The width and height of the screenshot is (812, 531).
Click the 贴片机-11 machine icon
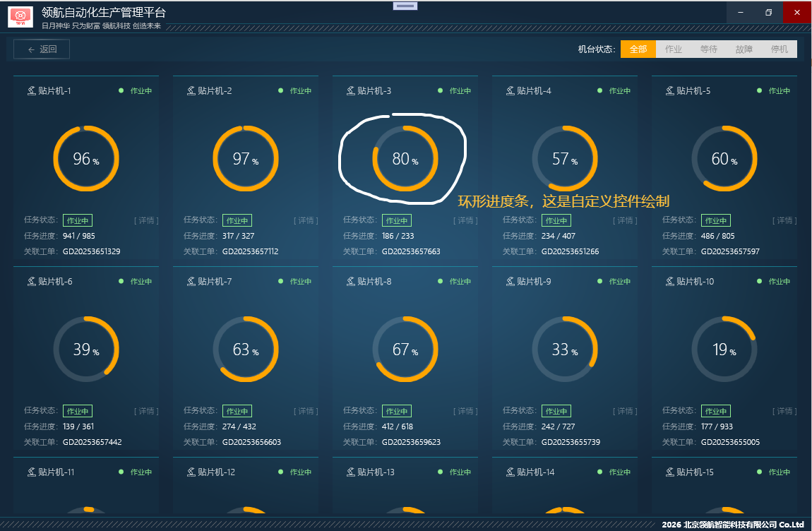(x=32, y=472)
